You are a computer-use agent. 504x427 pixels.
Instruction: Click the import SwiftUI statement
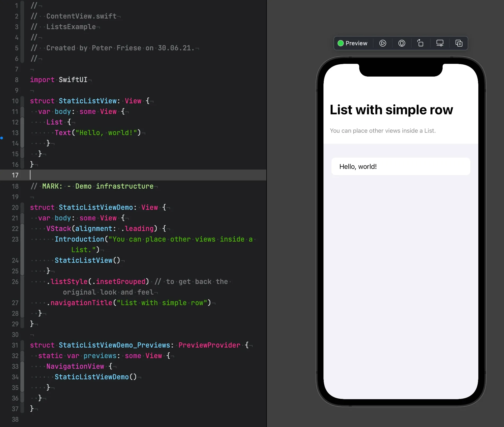(59, 80)
